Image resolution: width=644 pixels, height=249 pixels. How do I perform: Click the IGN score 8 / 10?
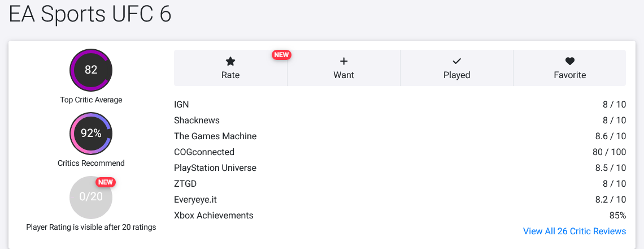(x=614, y=105)
